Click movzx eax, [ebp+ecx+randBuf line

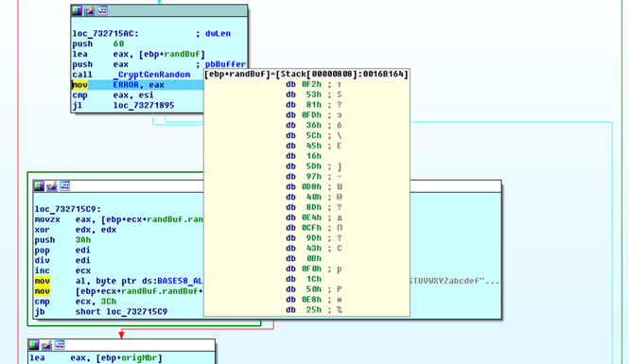pos(119,219)
